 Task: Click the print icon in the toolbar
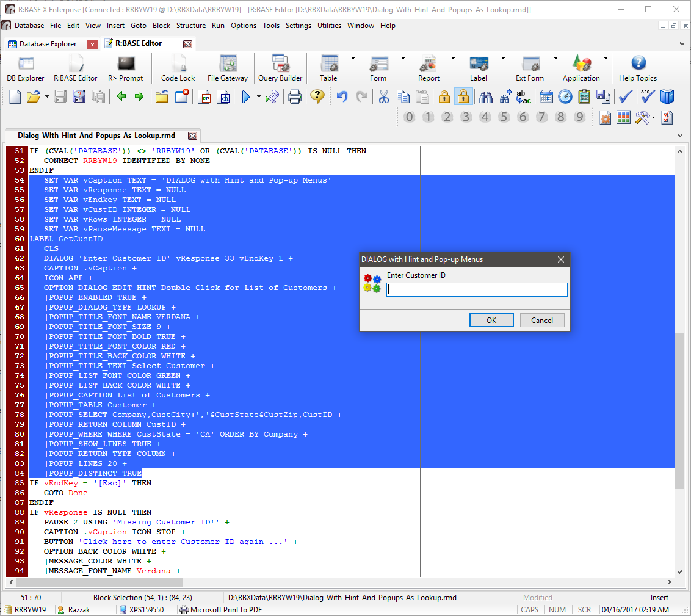click(x=295, y=96)
